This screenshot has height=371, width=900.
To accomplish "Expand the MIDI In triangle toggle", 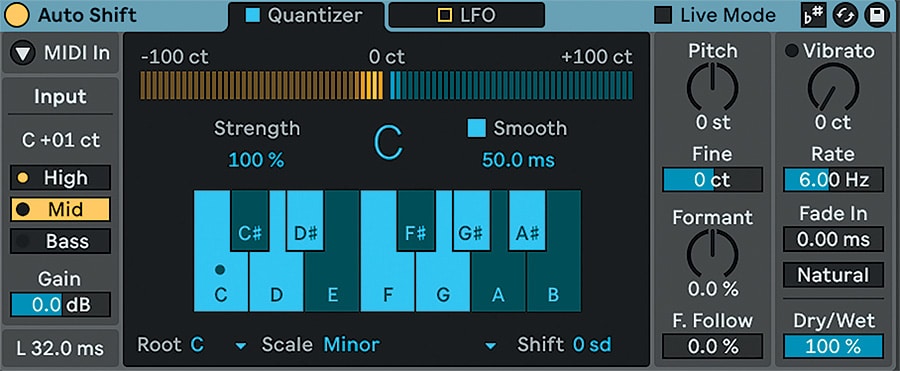I will (x=23, y=53).
